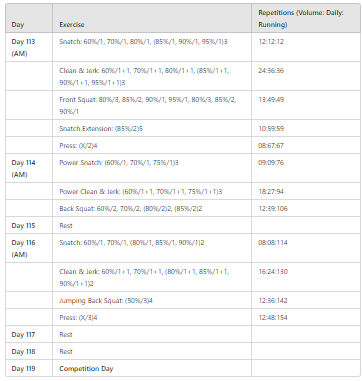The height and width of the screenshot is (381, 362).
Task: Select the Day 115 Rest cell
Action: [x=152, y=225]
